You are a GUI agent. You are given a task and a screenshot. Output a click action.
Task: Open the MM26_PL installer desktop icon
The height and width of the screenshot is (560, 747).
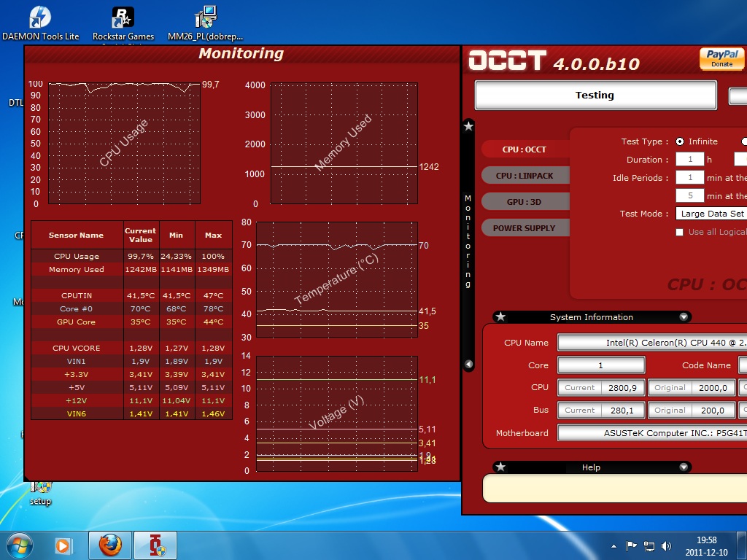(x=205, y=23)
